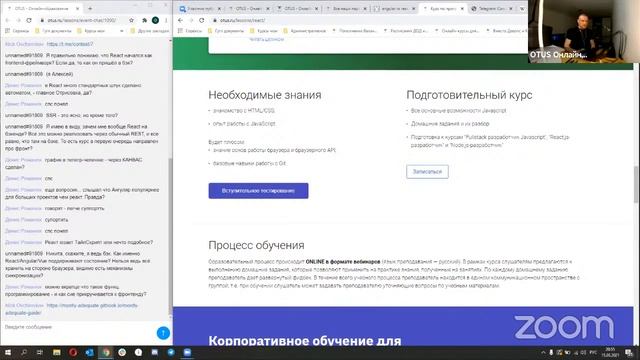640x360 pixels.
Task: Open the green profile avatar in chat window
Action: pos(156,20)
